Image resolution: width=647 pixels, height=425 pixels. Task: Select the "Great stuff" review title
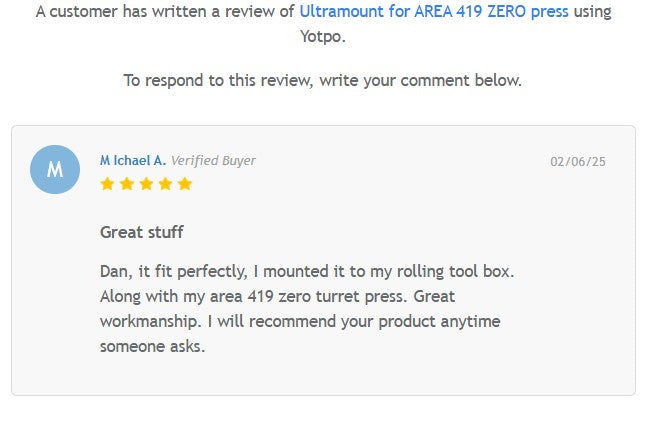(141, 232)
